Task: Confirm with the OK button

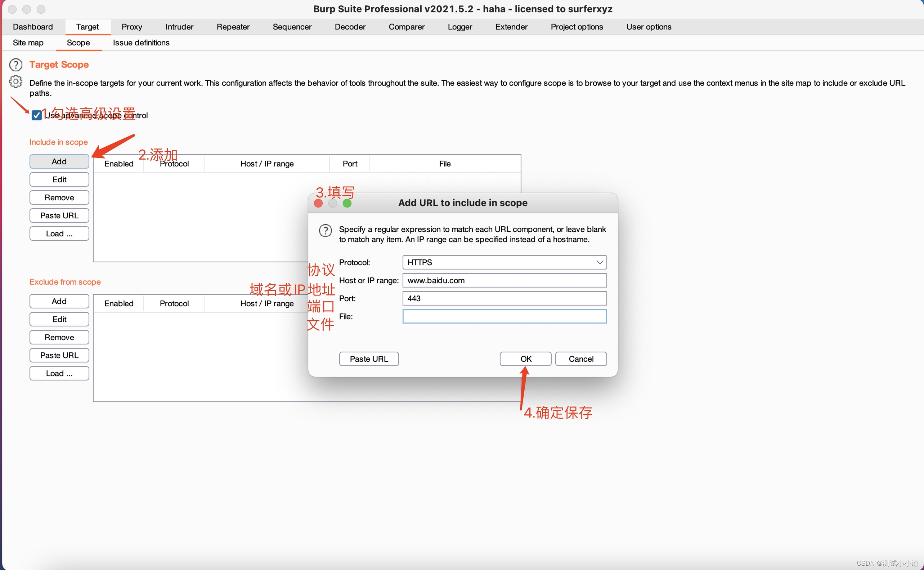Action: coord(525,359)
